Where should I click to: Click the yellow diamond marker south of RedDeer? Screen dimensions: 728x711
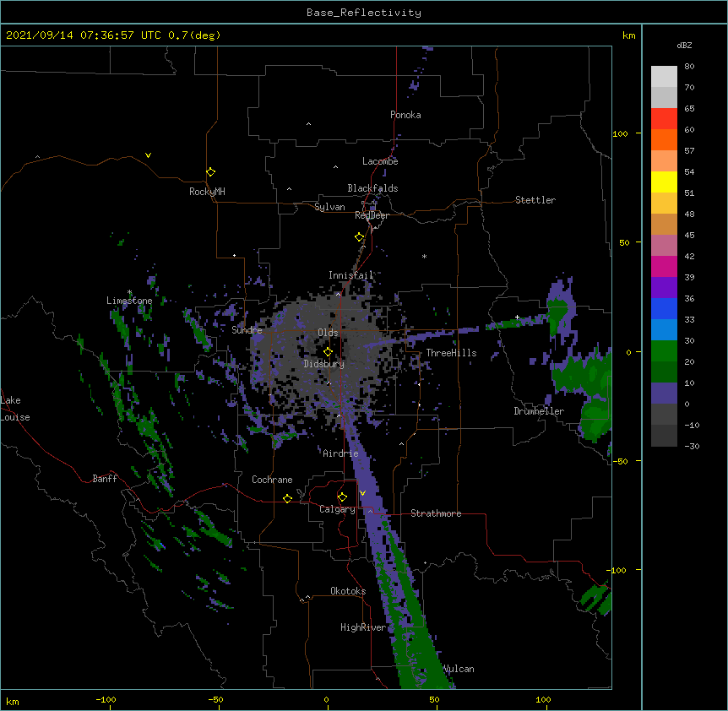coord(360,237)
